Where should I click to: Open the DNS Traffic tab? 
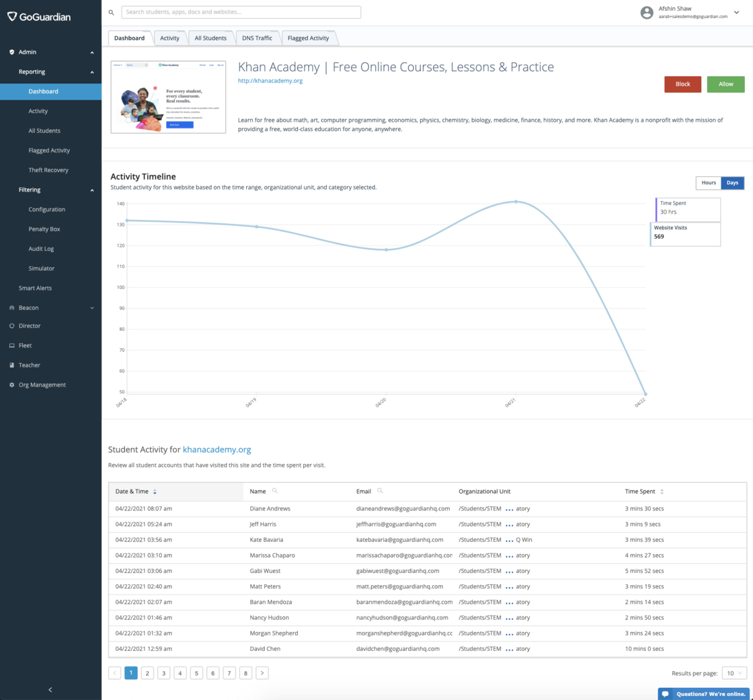click(257, 38)
